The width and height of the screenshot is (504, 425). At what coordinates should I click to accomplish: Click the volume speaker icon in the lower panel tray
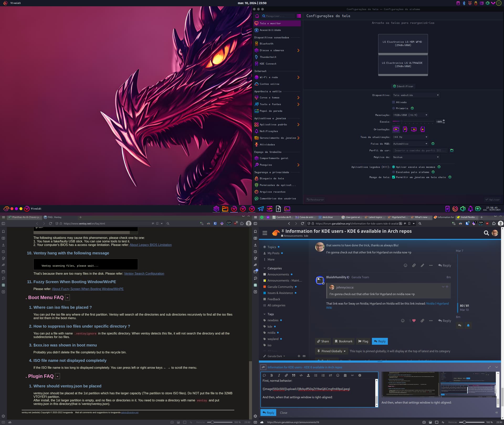coord(463,209)
